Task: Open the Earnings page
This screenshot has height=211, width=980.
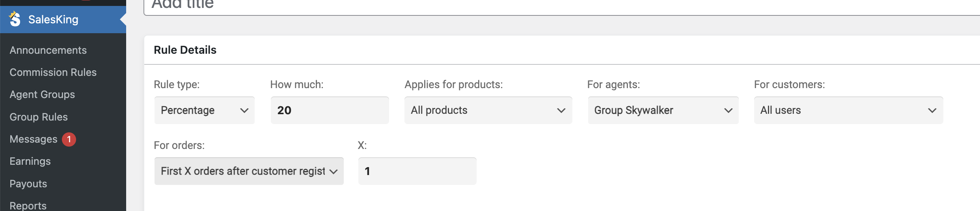Action: pos(30,161)
